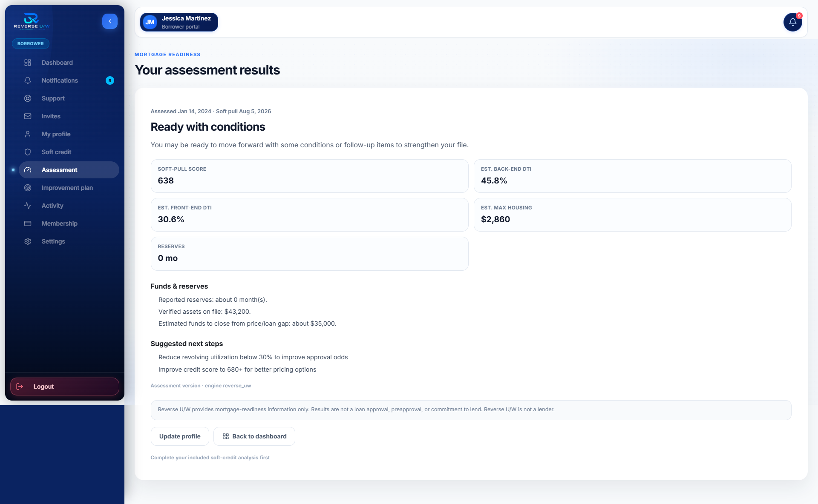Open the notification bell in the header

(x=792, y=22)
